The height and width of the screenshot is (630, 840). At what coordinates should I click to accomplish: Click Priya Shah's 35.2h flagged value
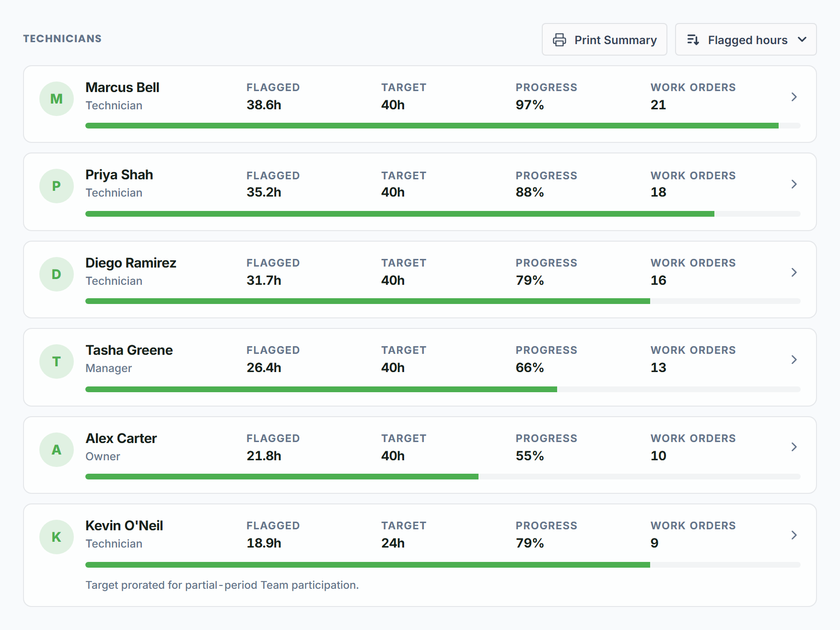264,192
